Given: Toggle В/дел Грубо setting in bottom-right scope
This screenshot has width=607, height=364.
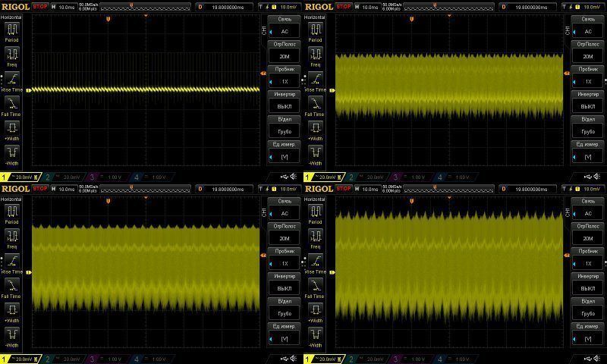Looking at the screenshot, I should [587, 309].
